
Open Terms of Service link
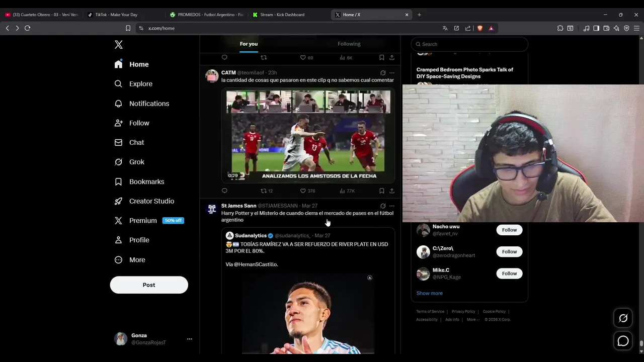tap(430, 312)
